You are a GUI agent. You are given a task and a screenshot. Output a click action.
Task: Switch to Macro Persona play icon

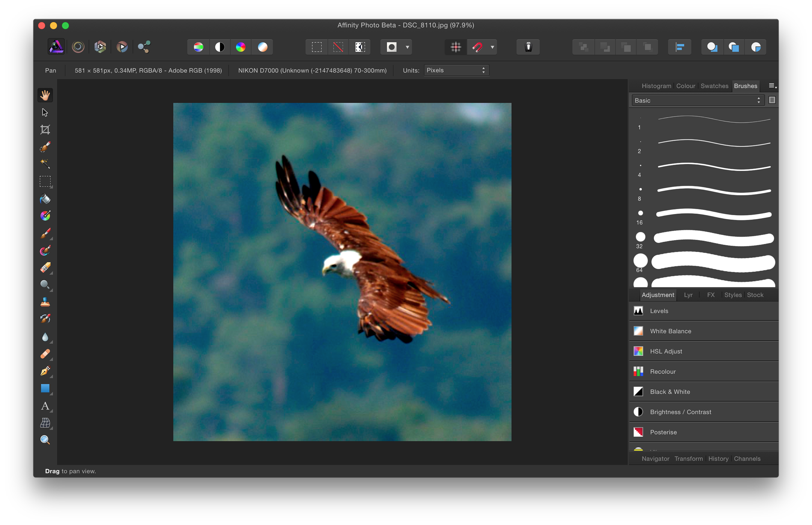[x=122, y=47]
